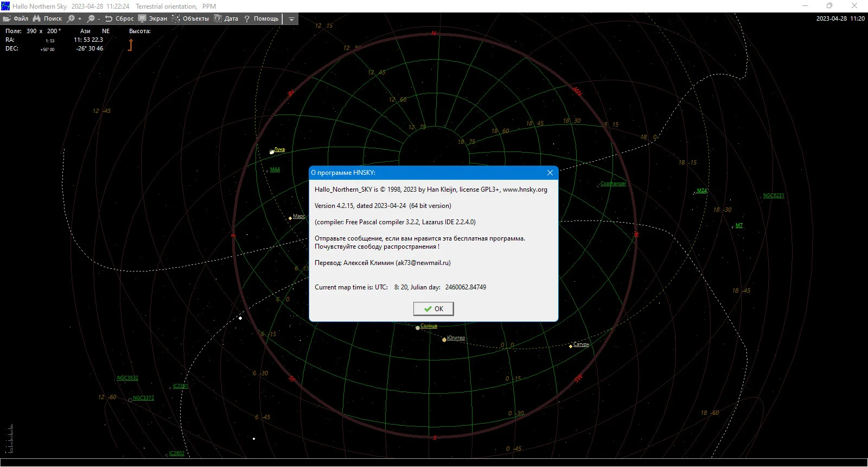Click the red N compass marker
The height and width of the screenshot is (467, 868).
click(433, 34)
